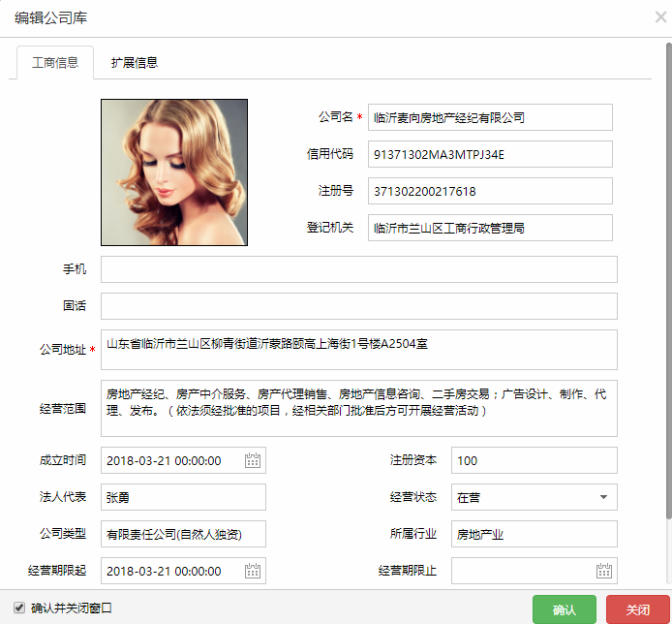Focus the 经营期限起 date field
Image resolution: width=672 pixels, height=624 pixels.
click(x=183, y=571)
